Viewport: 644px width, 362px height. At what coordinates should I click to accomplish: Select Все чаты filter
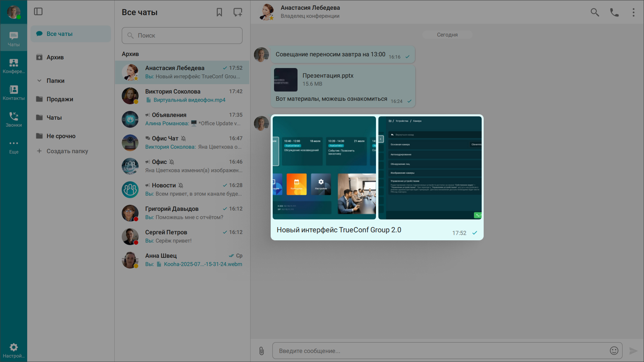pos(71,34)
